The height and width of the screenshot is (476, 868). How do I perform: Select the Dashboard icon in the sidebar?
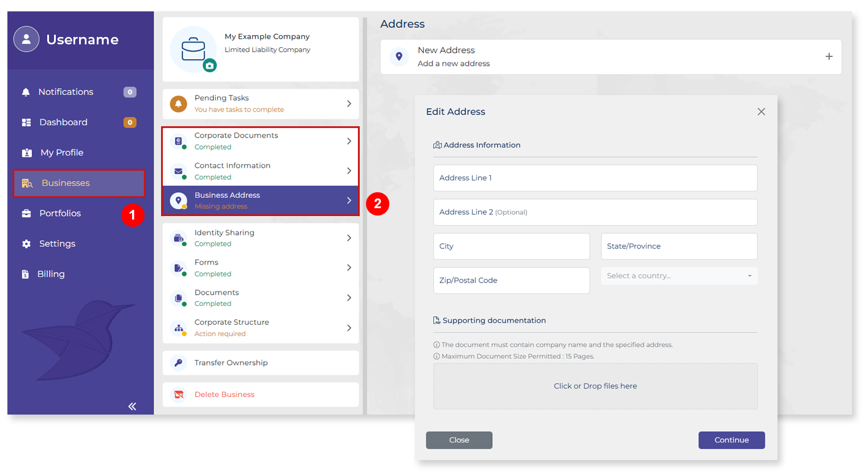pos(25,122)
